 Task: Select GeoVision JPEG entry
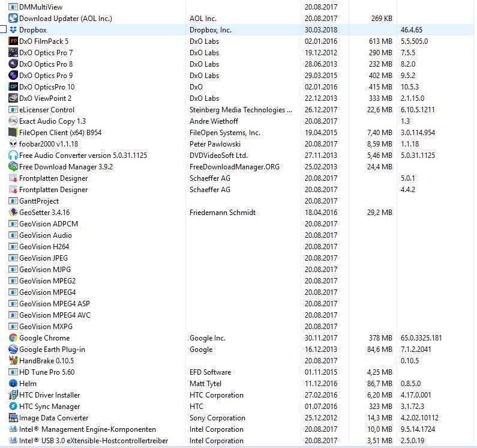(x=44, y=258)
